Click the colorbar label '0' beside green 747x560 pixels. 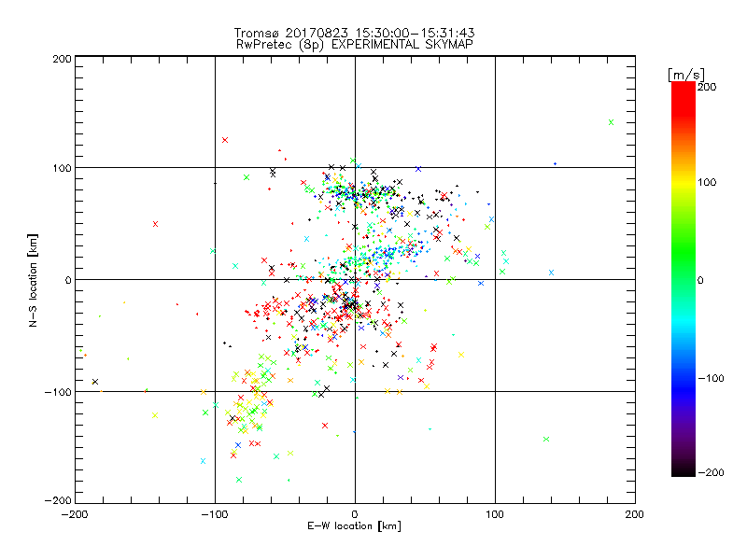[699, 280]
